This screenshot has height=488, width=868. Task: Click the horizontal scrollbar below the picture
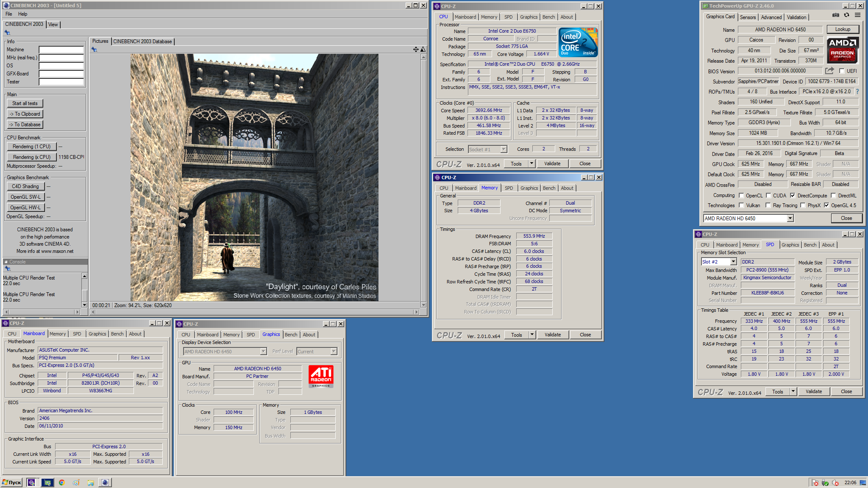(x=255, y=312)
